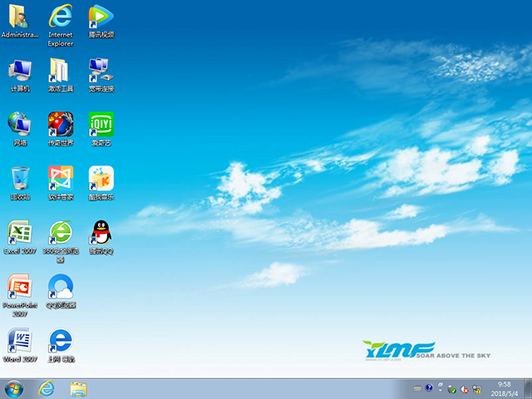Click the Windows Start button

(x=14, y=388)
